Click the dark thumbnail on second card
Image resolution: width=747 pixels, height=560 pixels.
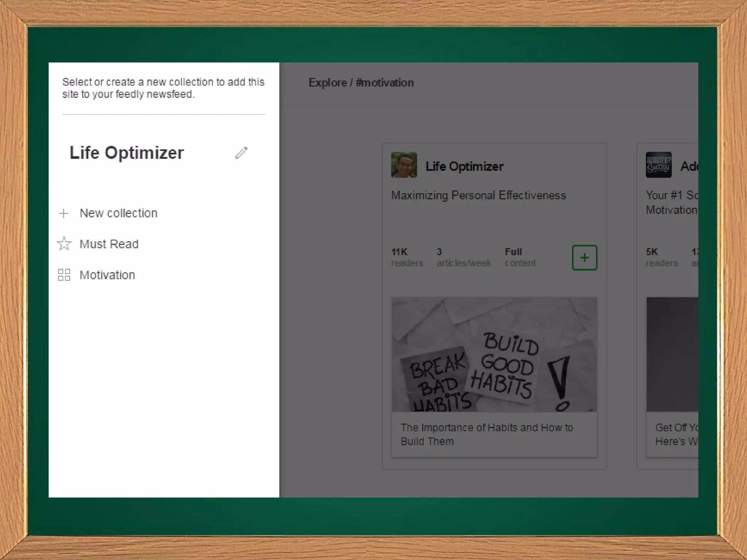pyautogui.click(x=672, y=354)
